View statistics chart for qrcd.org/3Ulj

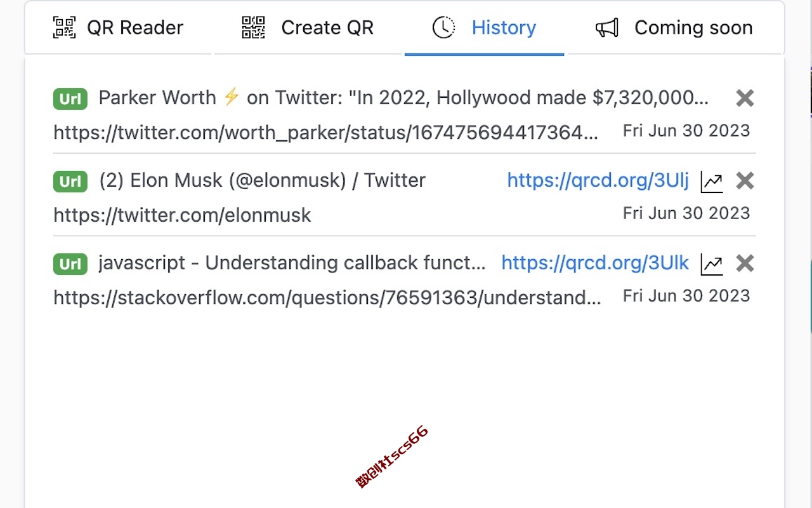(712, 182)
